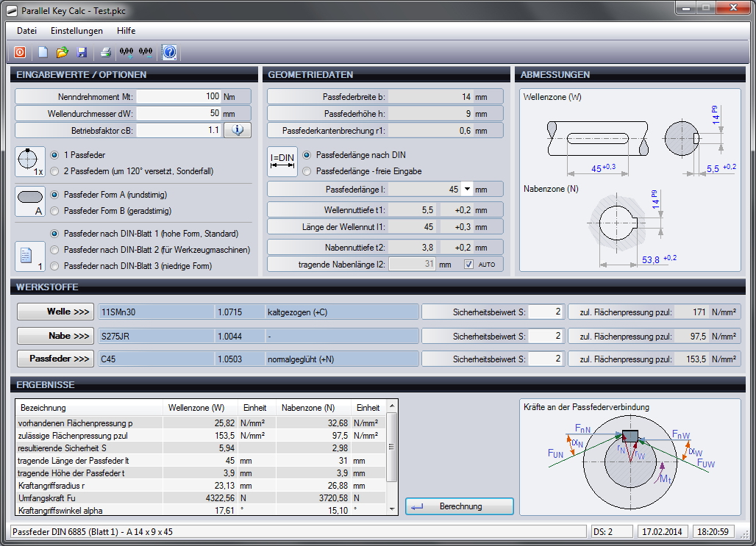Click the info button beside Betriebsfaktor cB
The image size is (756, 546).
(238, 130)
